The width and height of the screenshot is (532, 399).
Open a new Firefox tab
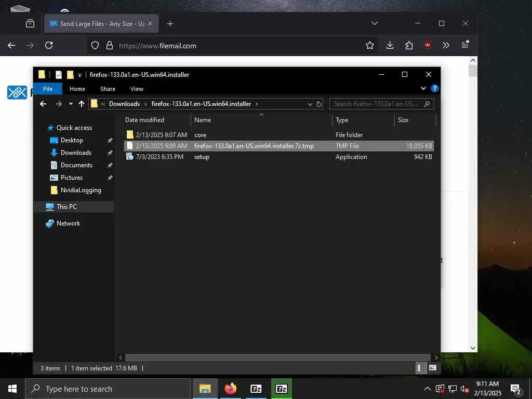click(x=170, y=24)
